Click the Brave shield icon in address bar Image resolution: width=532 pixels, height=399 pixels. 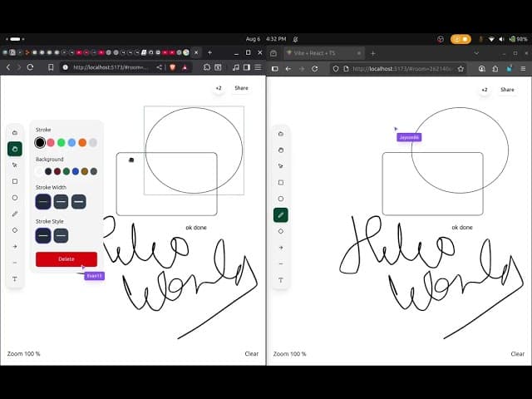tap(173, 67)
